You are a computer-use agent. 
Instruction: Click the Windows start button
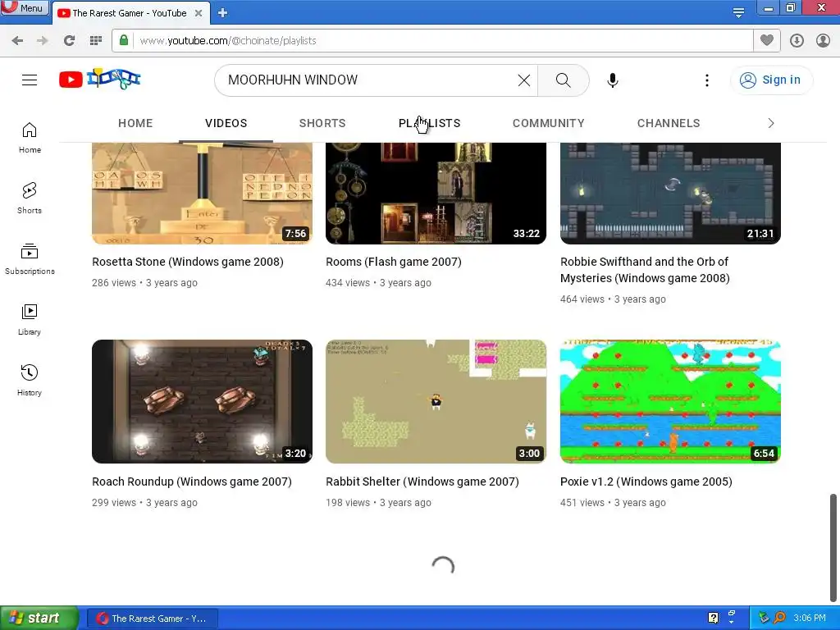(x=39, y=619)
